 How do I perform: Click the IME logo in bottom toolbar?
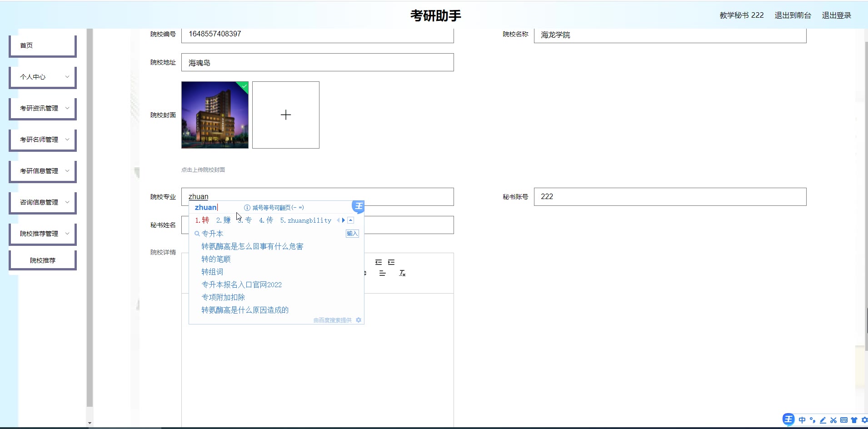coord(788,419)
